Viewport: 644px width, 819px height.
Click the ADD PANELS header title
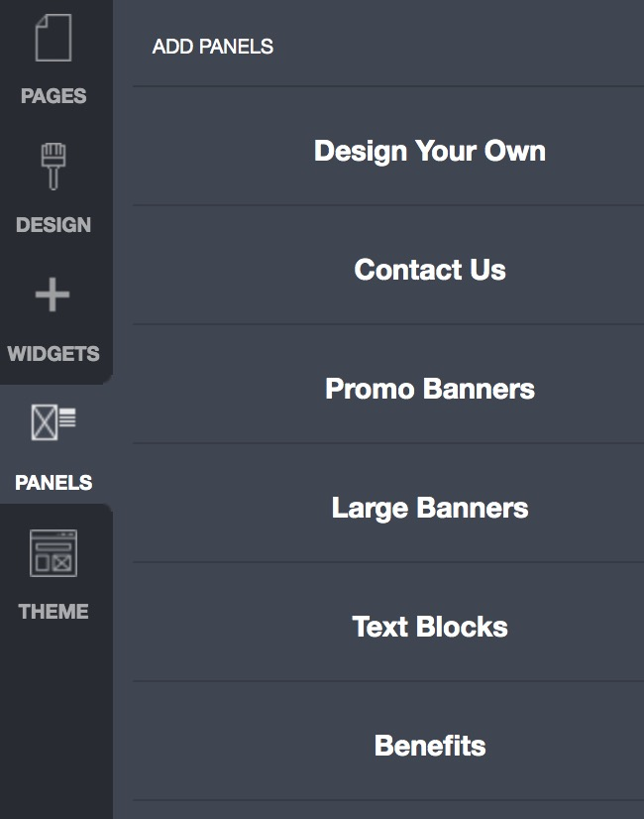click(x=212, y=47)
